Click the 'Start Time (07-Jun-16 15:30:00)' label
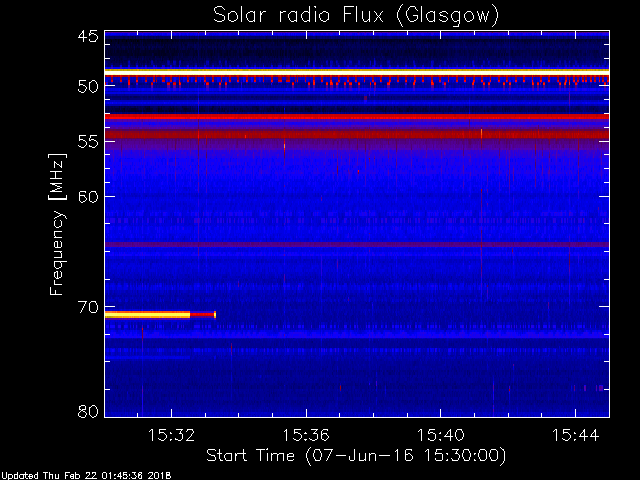Screen dimensions: 640x480 tap(356, 456)
